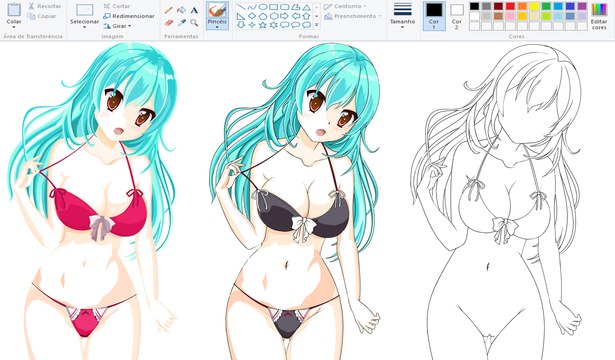
Task: Choose the up arrow shape
Action: [x=307, y=16]
